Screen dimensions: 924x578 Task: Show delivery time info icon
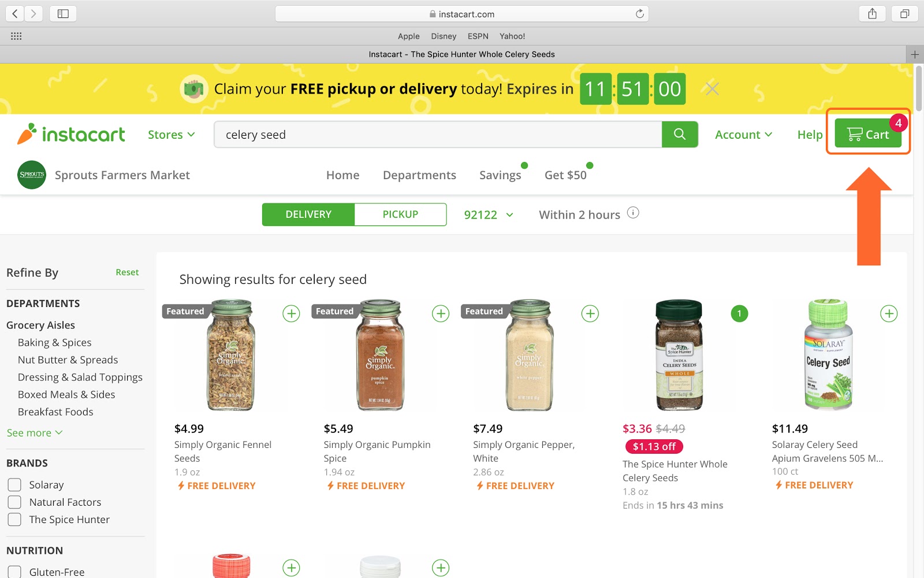click(633, 213)
